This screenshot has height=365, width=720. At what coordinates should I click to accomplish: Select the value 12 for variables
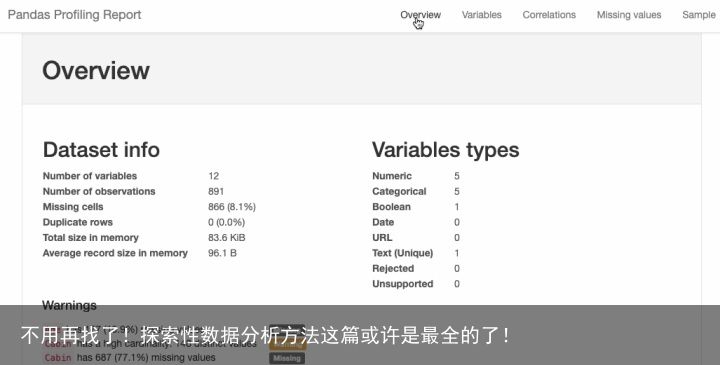(x=214, y=176)
